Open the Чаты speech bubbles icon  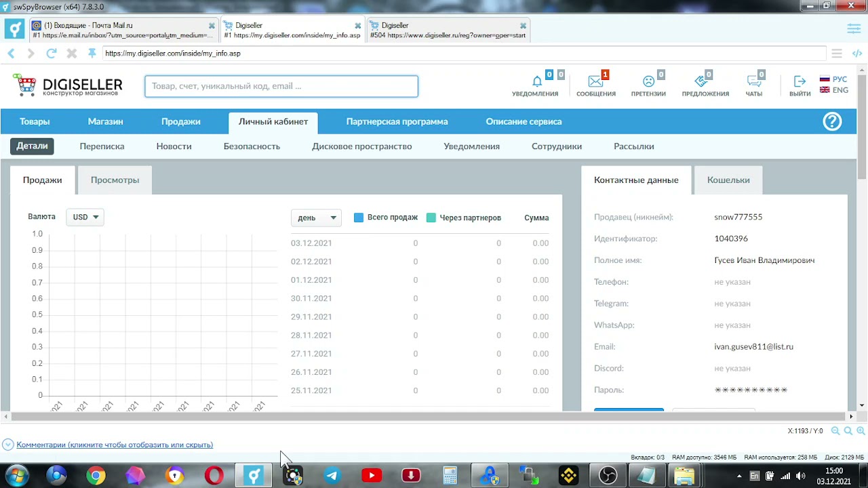point(753,81)
